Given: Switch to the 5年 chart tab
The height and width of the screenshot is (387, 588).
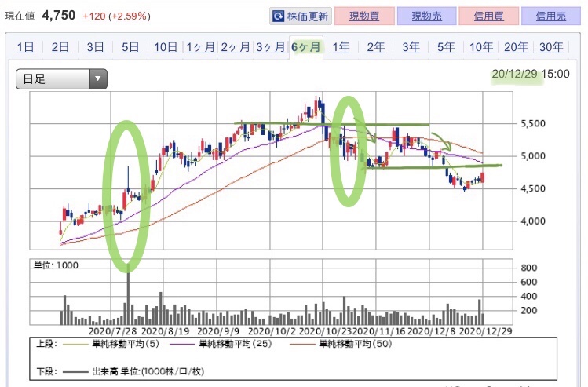Looking at the screenshot, I should [x=446, y=47].
